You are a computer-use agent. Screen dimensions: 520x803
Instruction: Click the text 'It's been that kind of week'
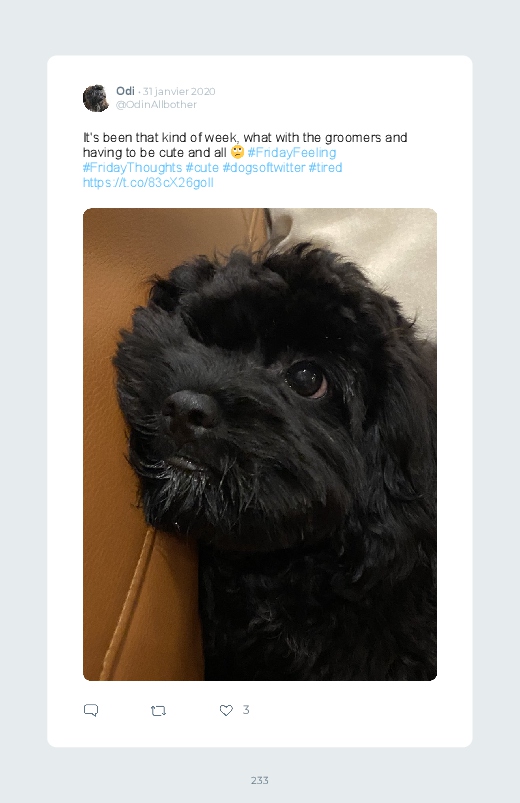click(x=160, y=138)
